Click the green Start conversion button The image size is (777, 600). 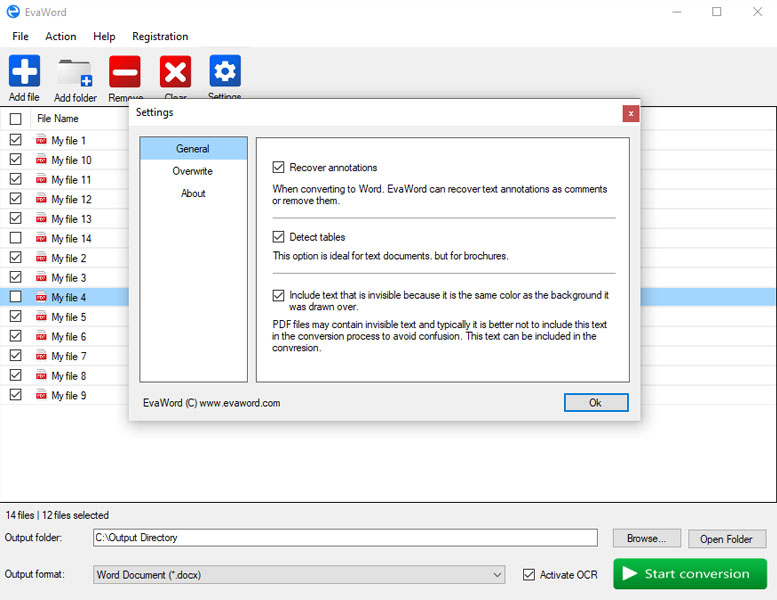pos(690,574)
